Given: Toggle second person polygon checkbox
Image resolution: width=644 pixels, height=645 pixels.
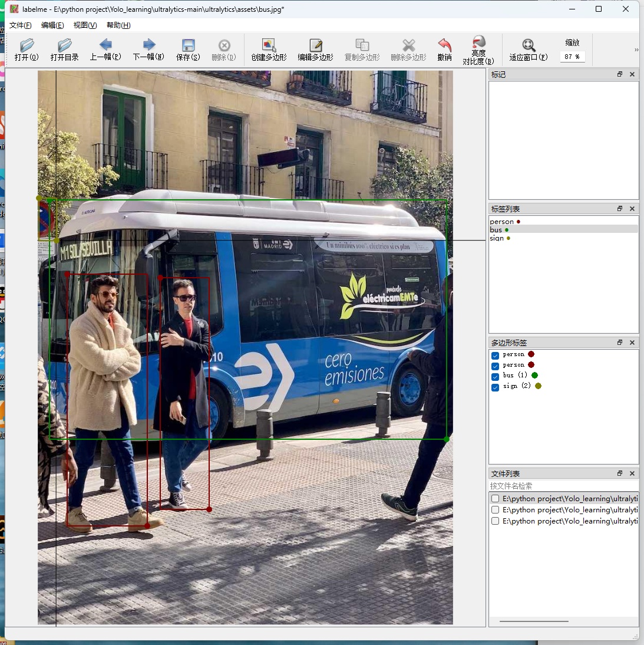Looking at the screenshot, I should pos(496,366).
